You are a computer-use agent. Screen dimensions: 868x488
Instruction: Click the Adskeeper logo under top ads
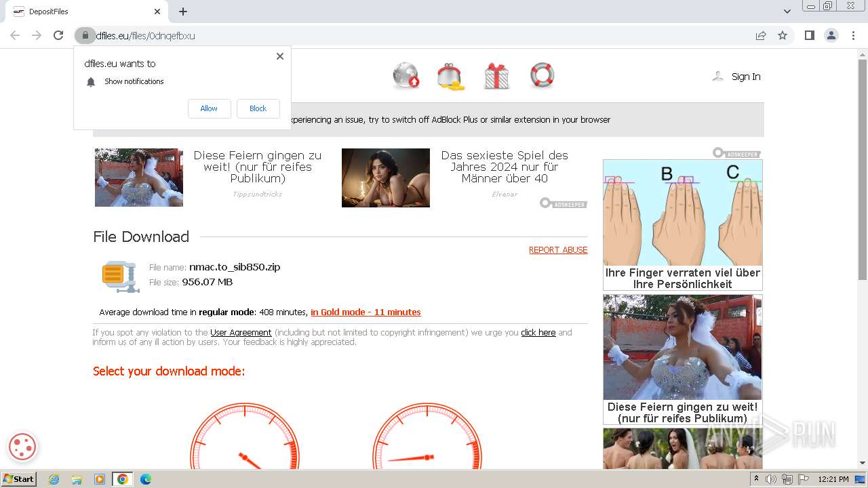click(564, 203)
